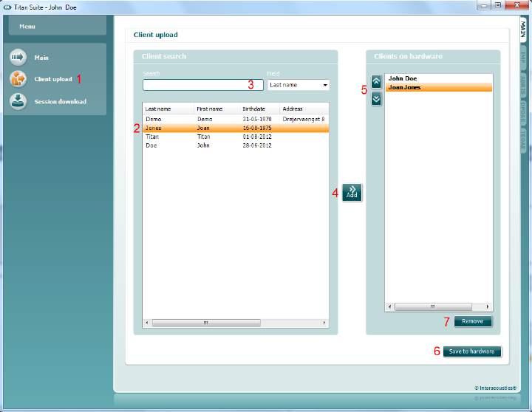The height and width of the screenshot is (412, 532).
Task: Move client up with the up-chevron button
Action: pos(376,82)
